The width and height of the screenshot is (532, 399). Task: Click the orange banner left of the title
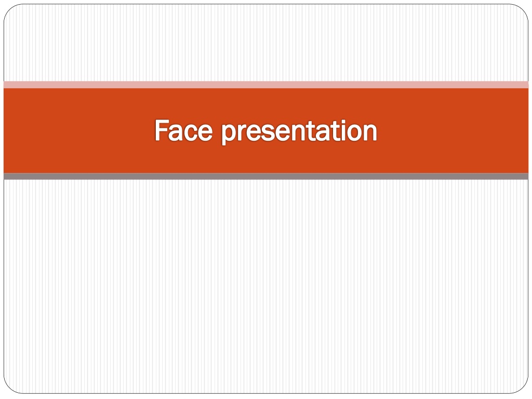[x=79, y=130]
